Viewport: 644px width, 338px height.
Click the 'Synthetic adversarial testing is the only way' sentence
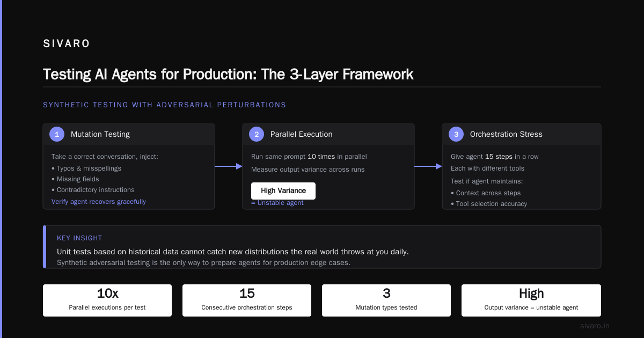[203, 263]
